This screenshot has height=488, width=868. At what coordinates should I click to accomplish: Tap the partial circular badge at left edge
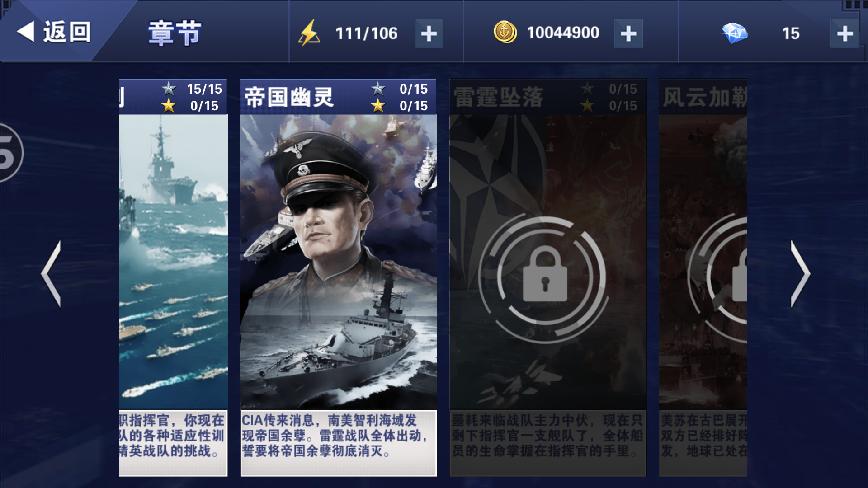tap(11, 153)
